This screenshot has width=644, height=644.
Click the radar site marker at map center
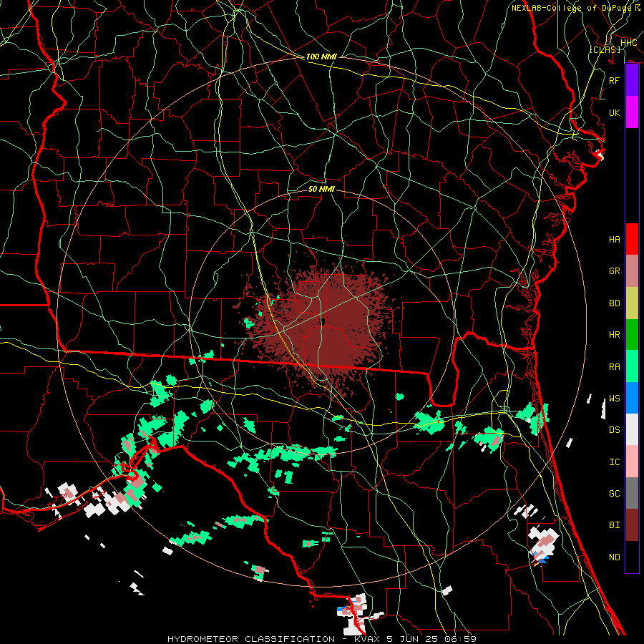[323, 322]
